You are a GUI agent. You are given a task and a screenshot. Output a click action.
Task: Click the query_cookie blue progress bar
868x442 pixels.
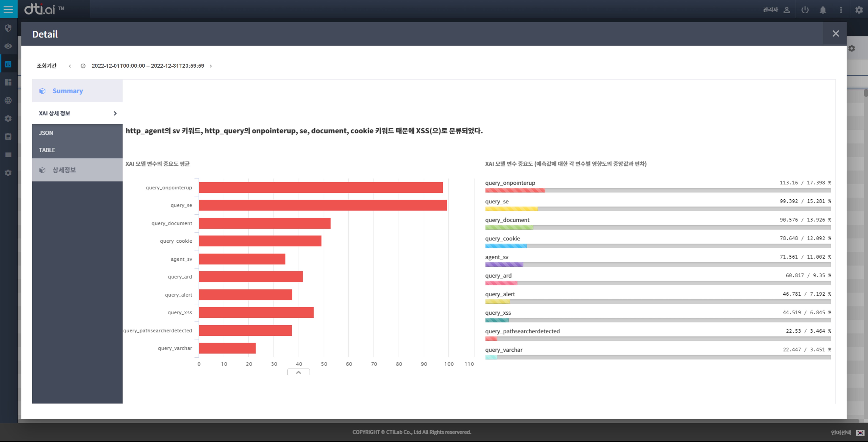tap(506, 246)
